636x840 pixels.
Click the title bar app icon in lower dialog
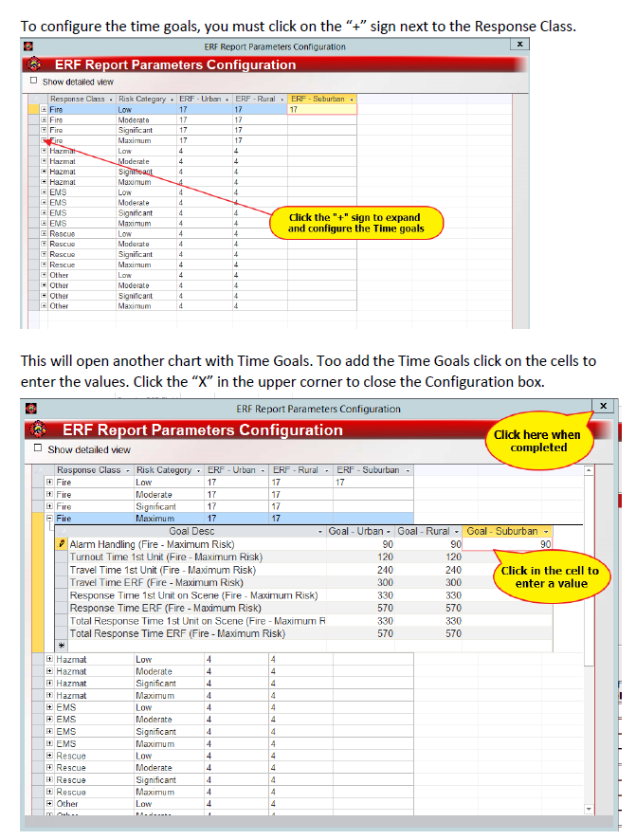click(31, 409)
